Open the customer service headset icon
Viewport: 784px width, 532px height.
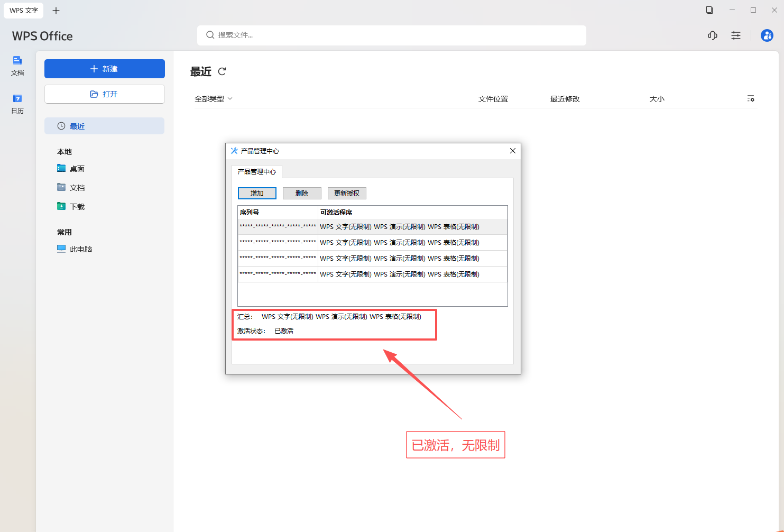[712, 35]
